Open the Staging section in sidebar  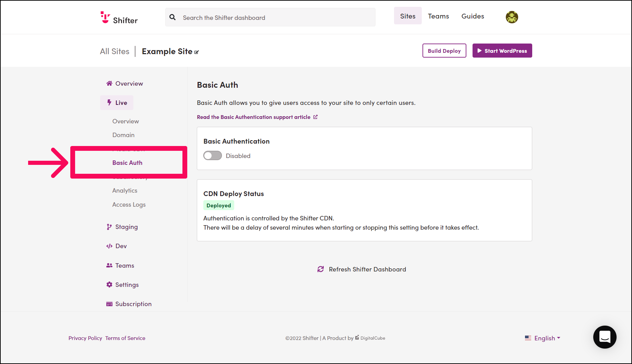pos(122,227)
